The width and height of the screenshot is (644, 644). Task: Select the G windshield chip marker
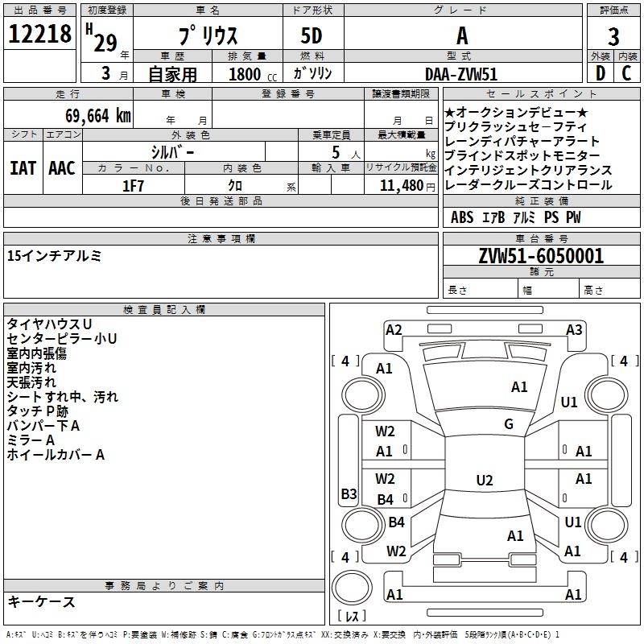(508, 424)
